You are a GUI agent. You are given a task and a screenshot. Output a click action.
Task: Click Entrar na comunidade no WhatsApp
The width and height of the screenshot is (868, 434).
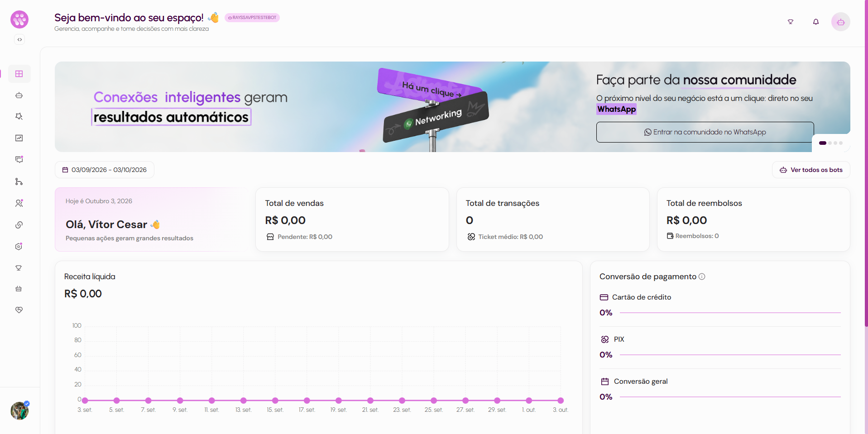pos(705,132)
